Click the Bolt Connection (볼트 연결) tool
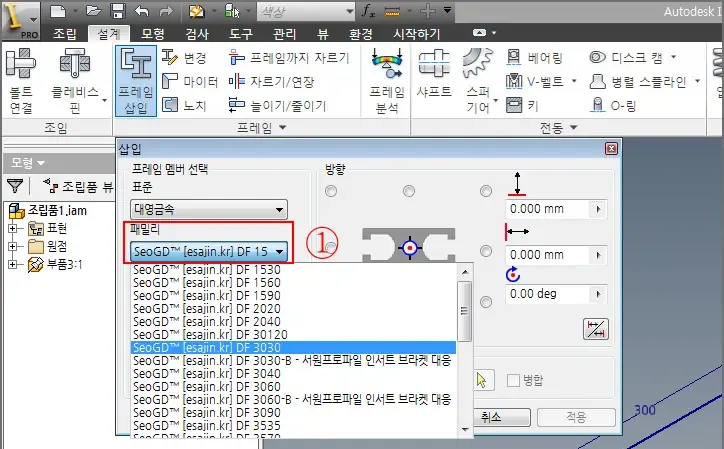Screen dimensions: 724x449 pos(21,81)
